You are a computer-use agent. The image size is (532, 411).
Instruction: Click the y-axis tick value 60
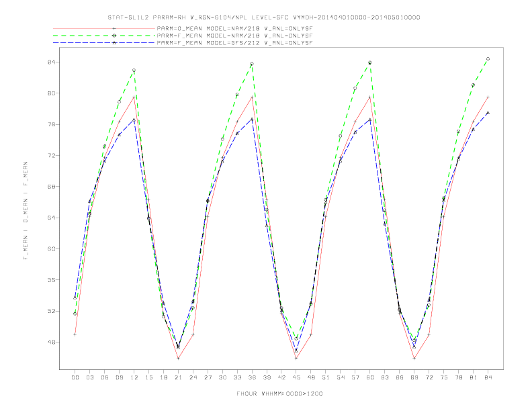pos(52,248)
